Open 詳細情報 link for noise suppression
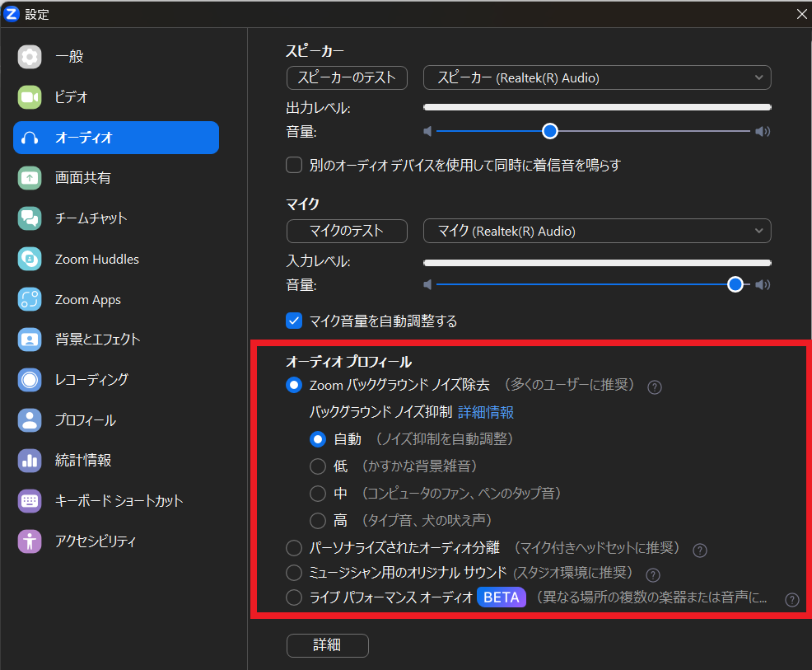 click(x=486, y=413)
